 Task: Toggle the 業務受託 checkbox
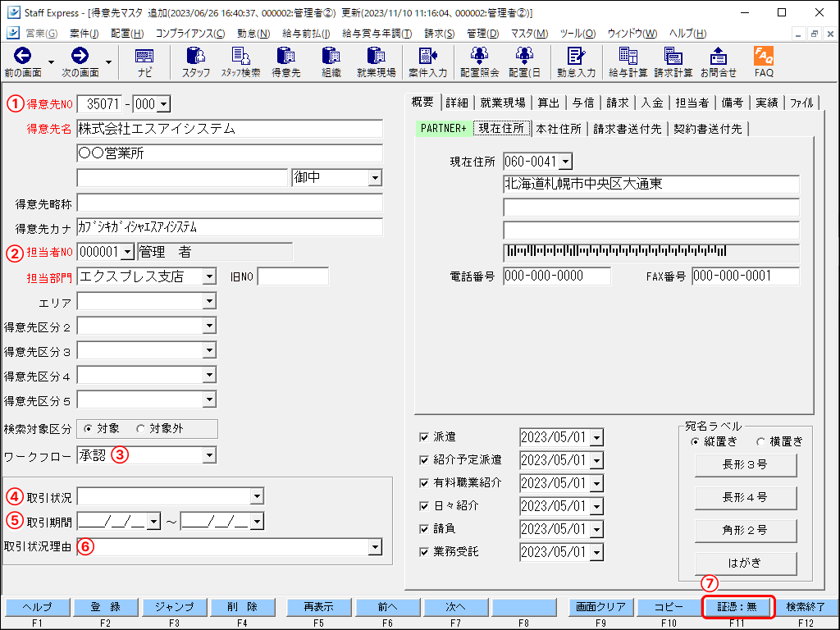424,552
